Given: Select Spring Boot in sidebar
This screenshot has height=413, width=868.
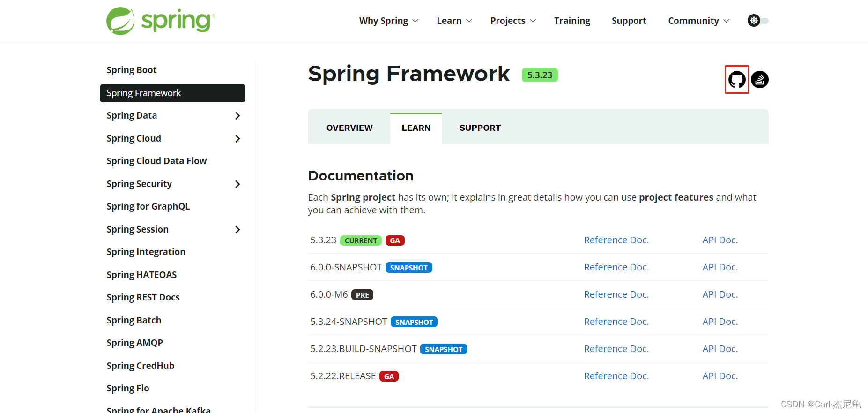Looking at the screenshot, I should pos(131,70).
